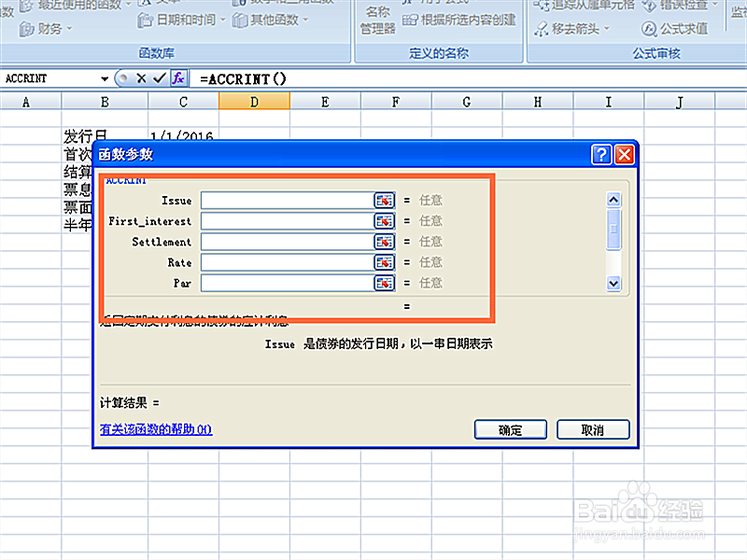
Task: Collapse dialog via Par range selector icon
Action: (384, 284)
